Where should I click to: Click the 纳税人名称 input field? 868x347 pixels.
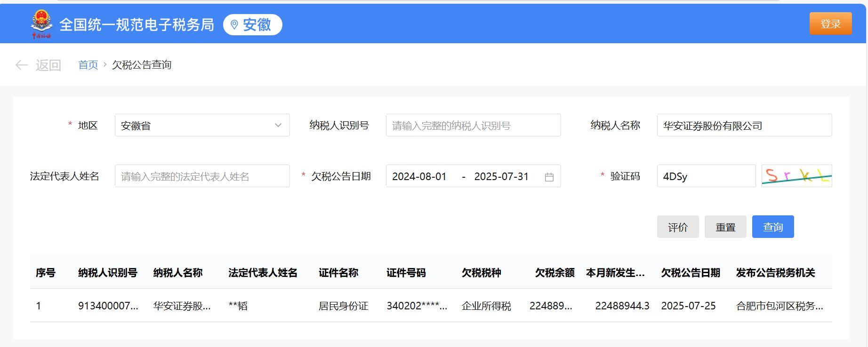(744, 126)
